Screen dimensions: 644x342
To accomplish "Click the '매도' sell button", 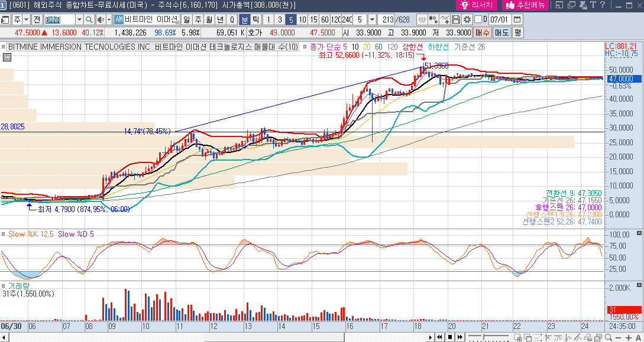I will 501,33.
